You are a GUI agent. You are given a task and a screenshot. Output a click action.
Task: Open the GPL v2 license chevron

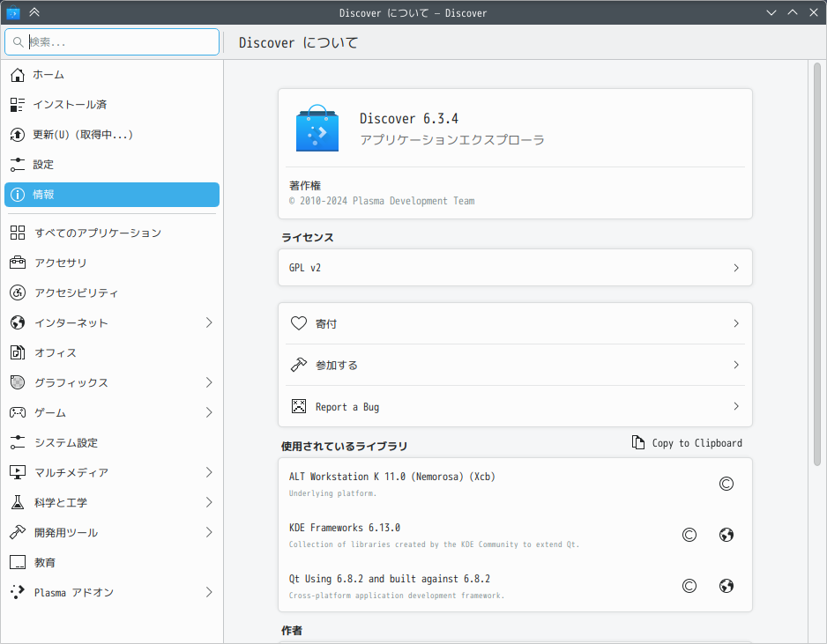point(736,268)
